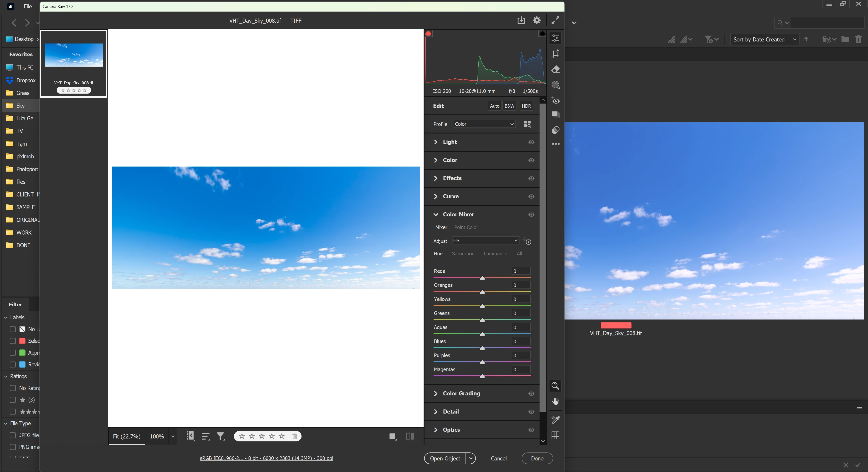868x472 pixels.
Task: Select the Healing eraser tool
Action: pyautogui.click(x=555, y=69)
